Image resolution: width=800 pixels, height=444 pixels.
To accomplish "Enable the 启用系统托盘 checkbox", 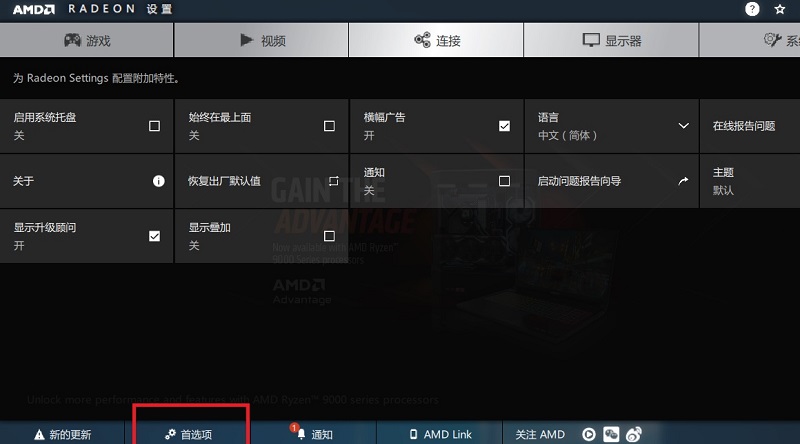I will coord(154,126).
